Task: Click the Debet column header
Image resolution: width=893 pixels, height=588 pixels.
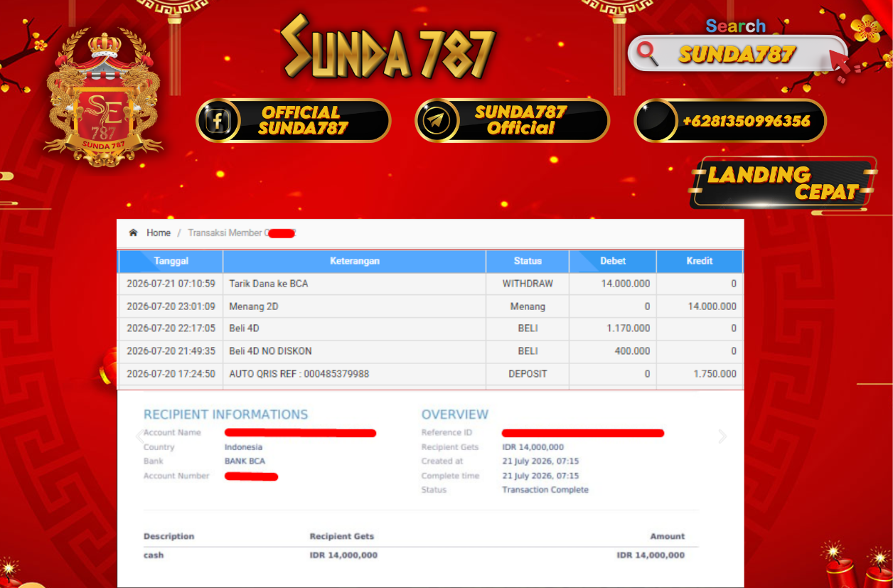Action: (613, 261)
